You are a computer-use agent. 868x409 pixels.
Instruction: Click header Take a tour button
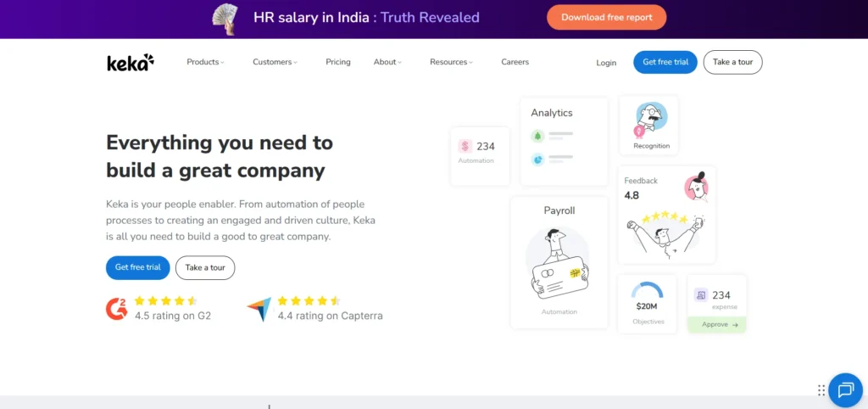coord(733,62)
